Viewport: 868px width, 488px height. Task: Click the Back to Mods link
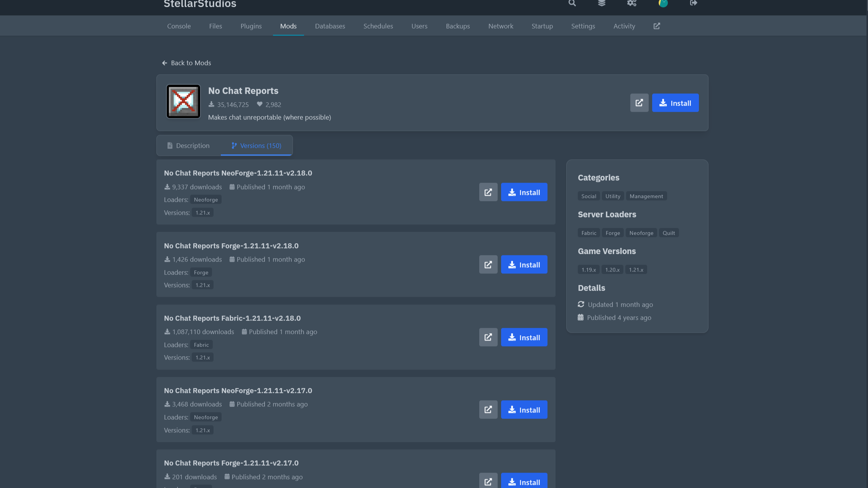tap(187, 63)
